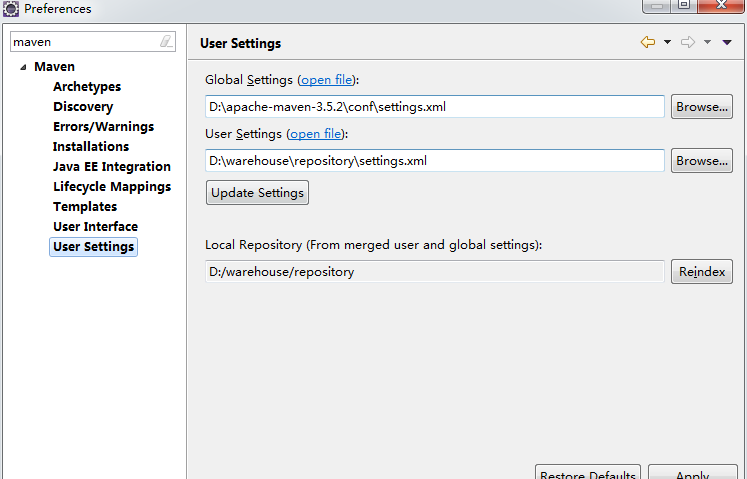Open the back history dropdown arrow
This screenshot has width=747, height=479.
pos(667,42)
